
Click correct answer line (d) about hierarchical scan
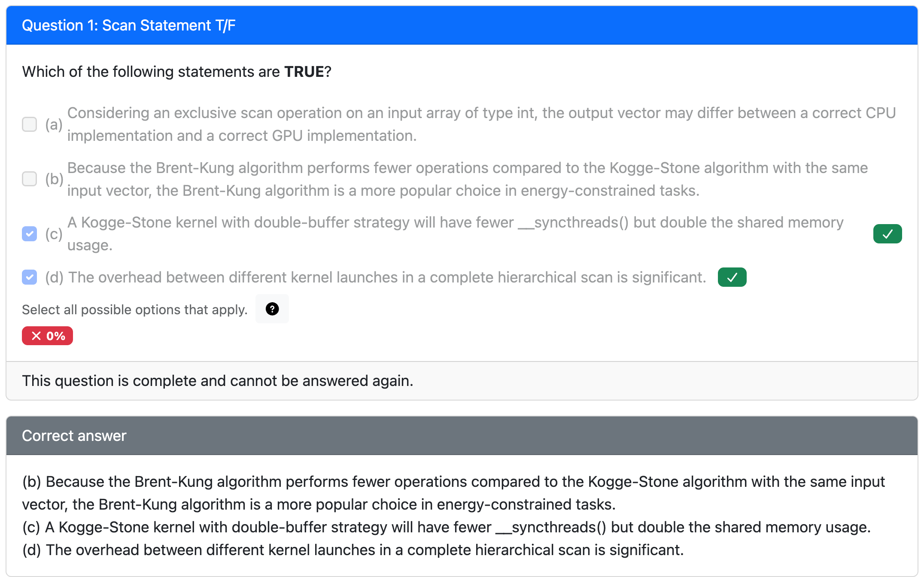(353, 550)
